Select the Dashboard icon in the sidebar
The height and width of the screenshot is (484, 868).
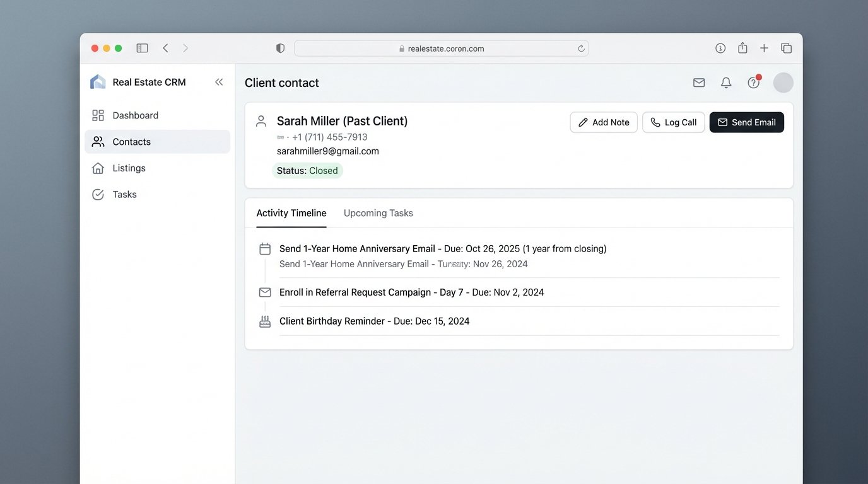[98, 115]
